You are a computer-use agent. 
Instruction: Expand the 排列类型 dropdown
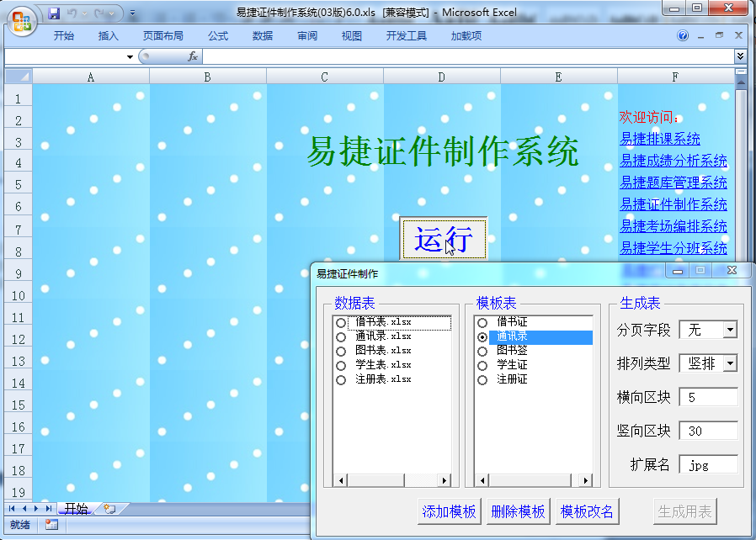pos(729,363)
